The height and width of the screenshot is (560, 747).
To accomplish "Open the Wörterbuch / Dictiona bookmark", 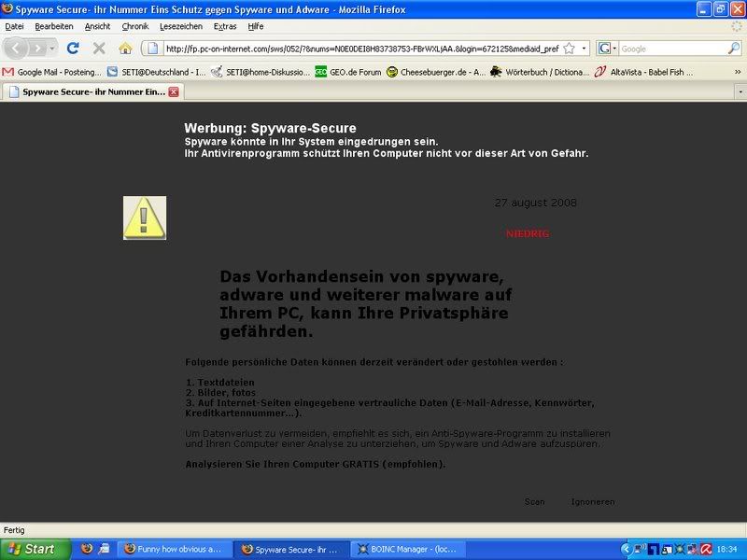I will click(x=540, y=72).
